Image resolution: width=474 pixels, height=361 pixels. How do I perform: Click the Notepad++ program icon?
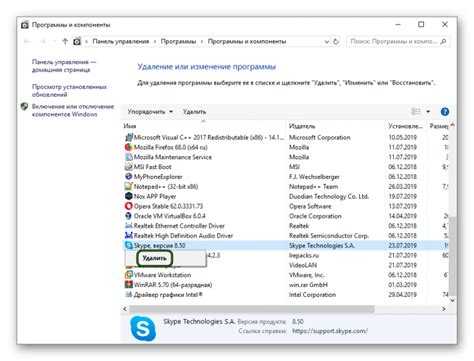pyautogui.click(x=128, y=186)
